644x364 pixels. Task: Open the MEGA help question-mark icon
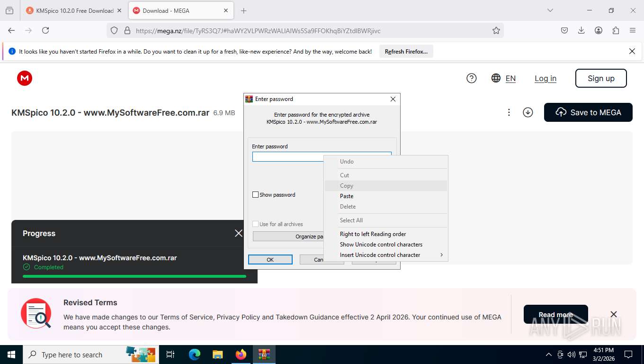[471, 78]
